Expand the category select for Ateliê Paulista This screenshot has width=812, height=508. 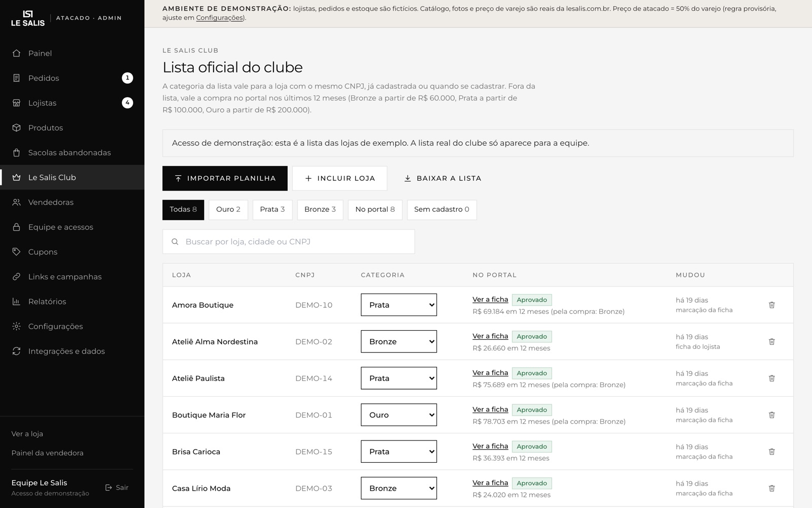399,378
